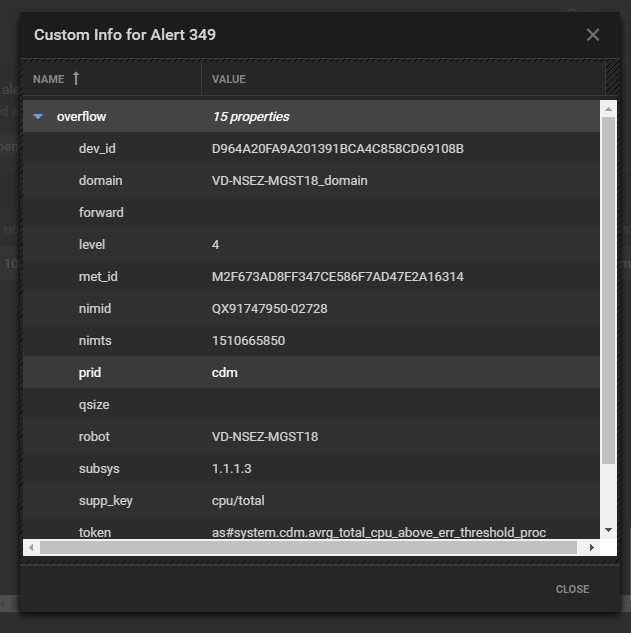Close the dialog with the X icon
The height and width of the screenshot is (633, 631).
[593, 35]
